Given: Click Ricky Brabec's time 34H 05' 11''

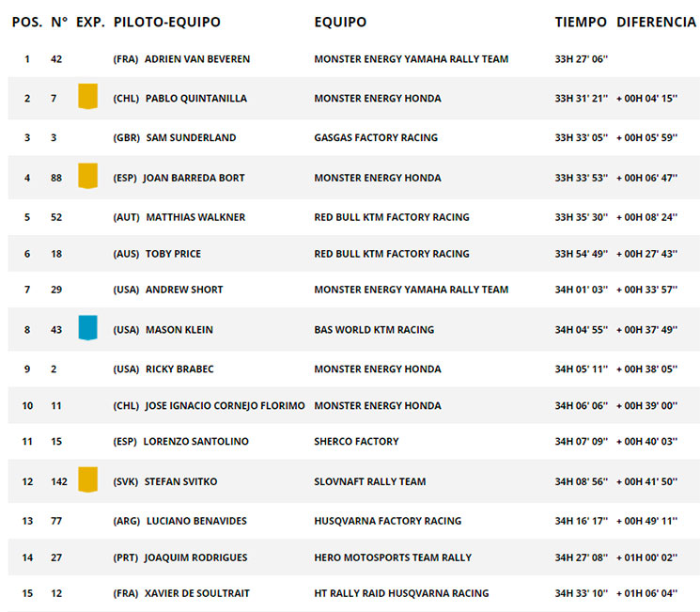Looking at the screenshot, I should pos(582,369).
